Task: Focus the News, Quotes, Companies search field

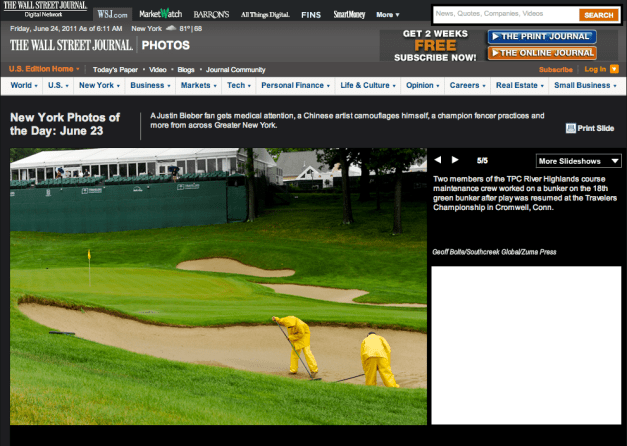Action: tap(504, 15)
